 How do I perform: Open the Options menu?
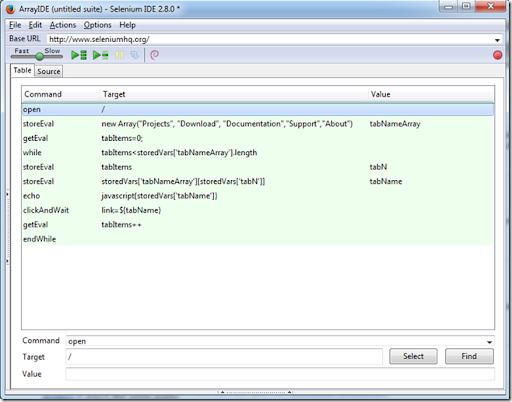97,25
